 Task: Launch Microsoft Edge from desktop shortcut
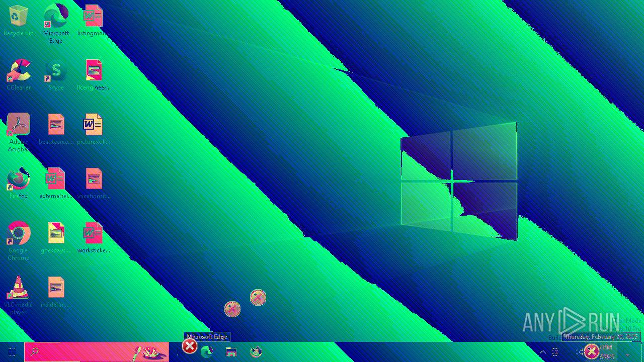pos(56,24)
